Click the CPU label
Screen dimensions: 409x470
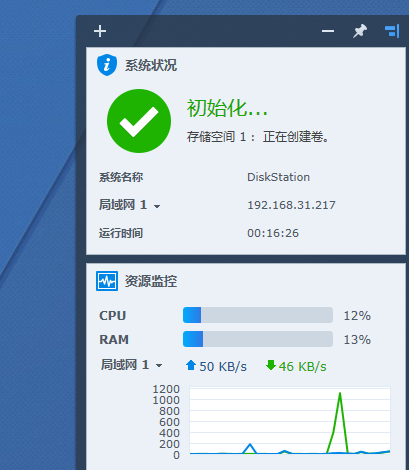click(x=112, y=316)
